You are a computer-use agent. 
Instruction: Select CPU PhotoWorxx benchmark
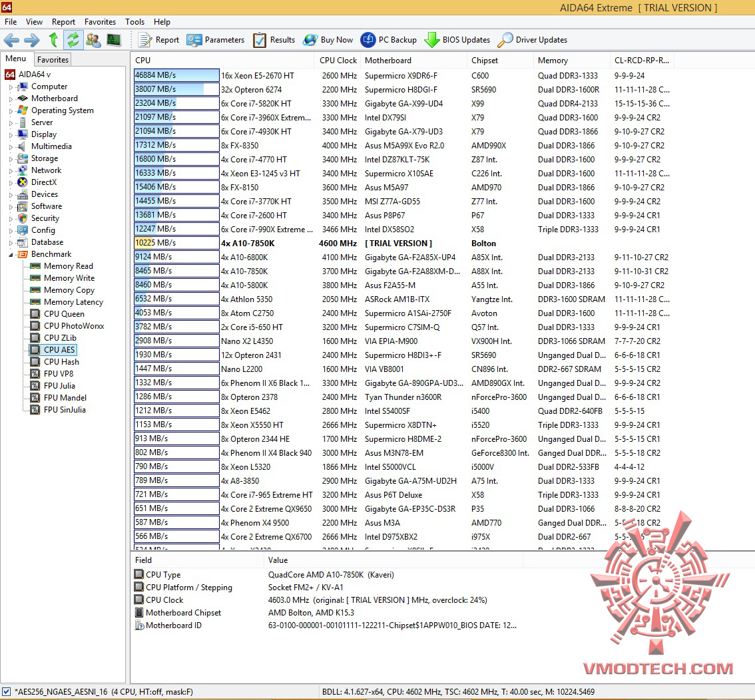pyautogui.click(x=74, y=325)
